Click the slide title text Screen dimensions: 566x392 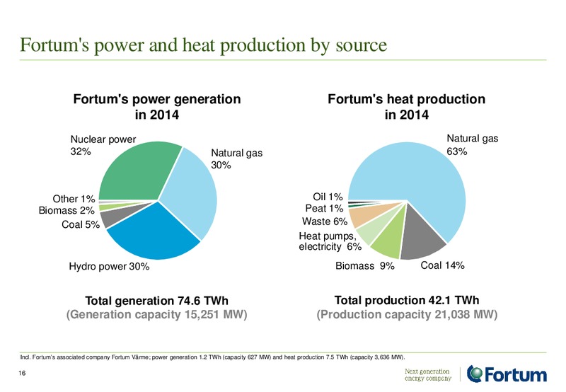point(204,45)
